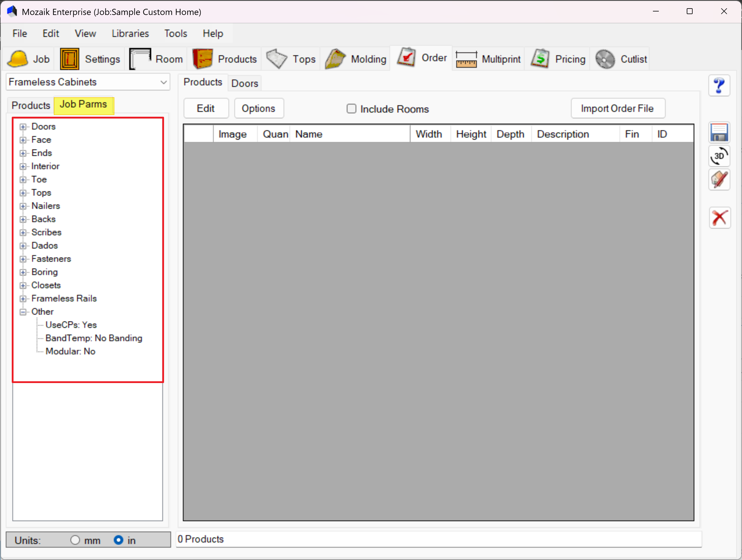Open the Cutlist saw blade icon
Screen dimensions: 742x560
click(605, 59)
